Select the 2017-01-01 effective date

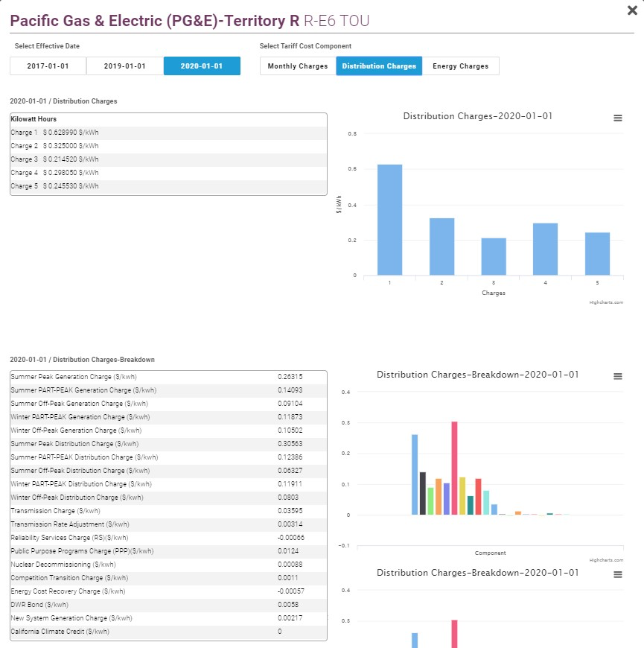point(48,66)
